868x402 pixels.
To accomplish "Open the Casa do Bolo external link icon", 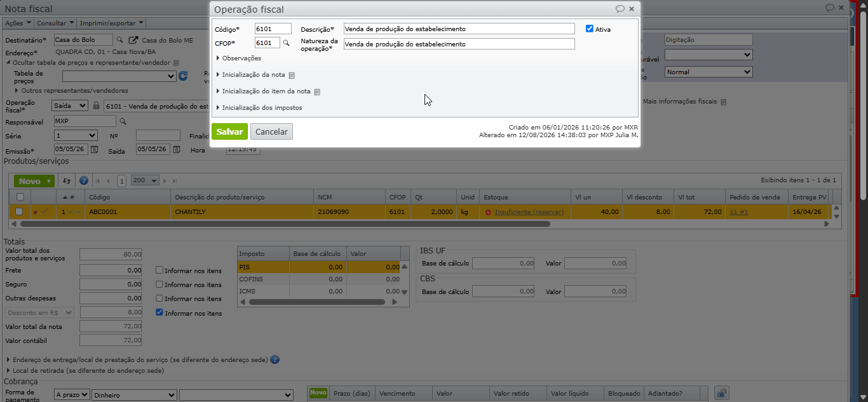I will pos(133,40).
